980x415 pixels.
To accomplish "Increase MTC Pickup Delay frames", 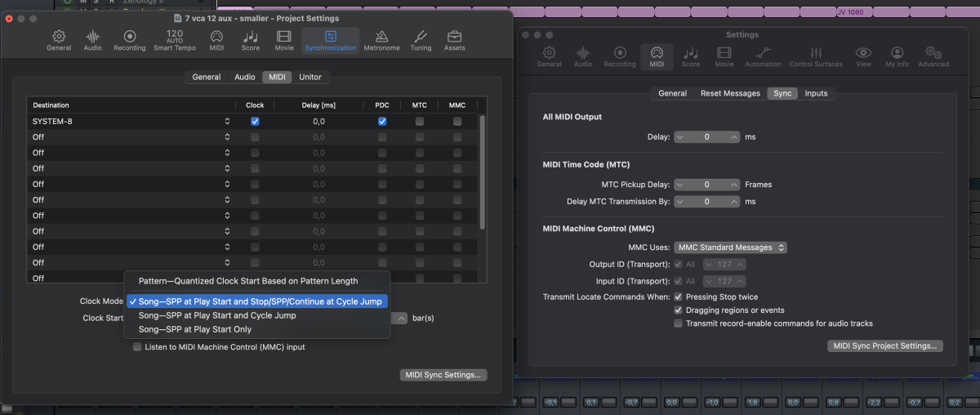I will (734, 185).
